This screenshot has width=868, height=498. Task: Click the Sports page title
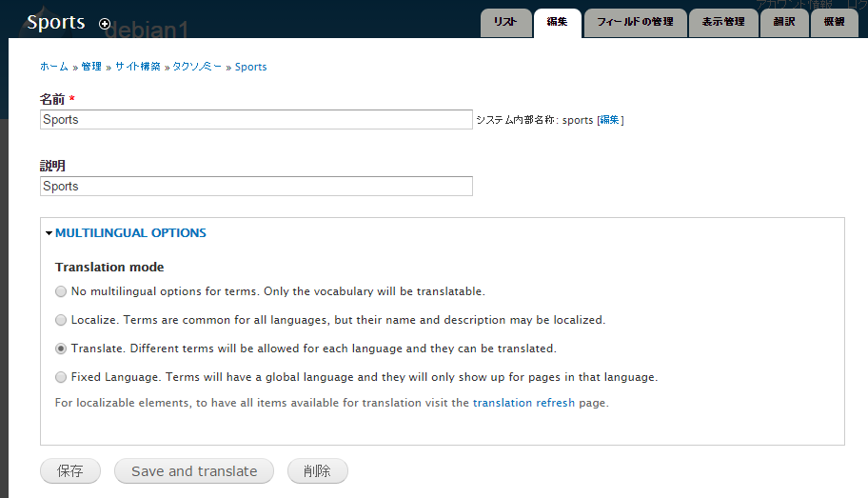[56, 22]
